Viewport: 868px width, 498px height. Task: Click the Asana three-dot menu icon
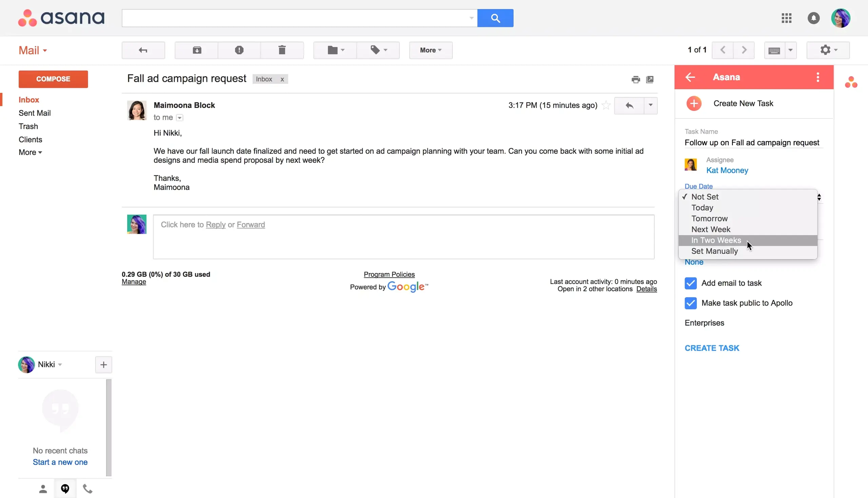[817, 77]
